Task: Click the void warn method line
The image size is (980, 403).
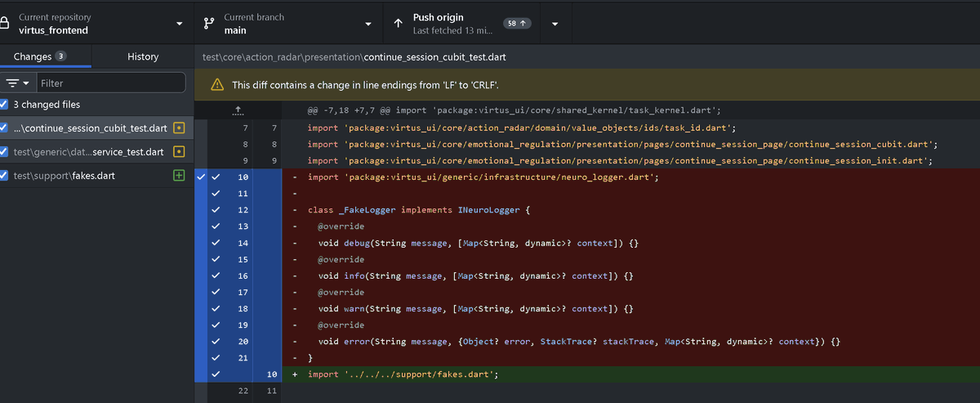Action: pos(475,308)
